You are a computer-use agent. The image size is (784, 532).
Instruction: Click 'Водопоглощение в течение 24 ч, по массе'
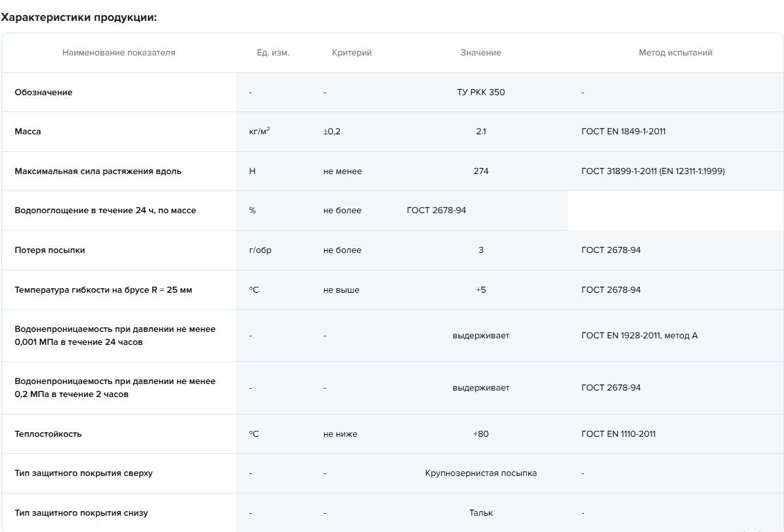coord(104,211)
